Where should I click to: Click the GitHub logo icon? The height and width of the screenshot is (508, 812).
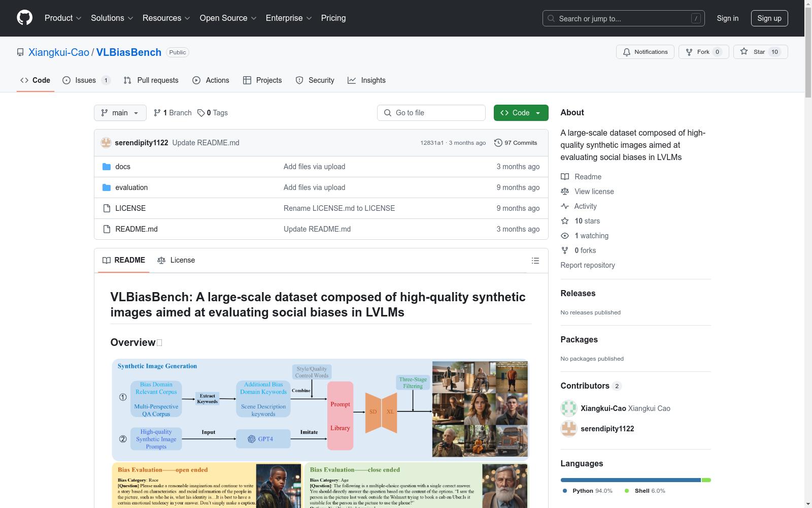point(24,18)
